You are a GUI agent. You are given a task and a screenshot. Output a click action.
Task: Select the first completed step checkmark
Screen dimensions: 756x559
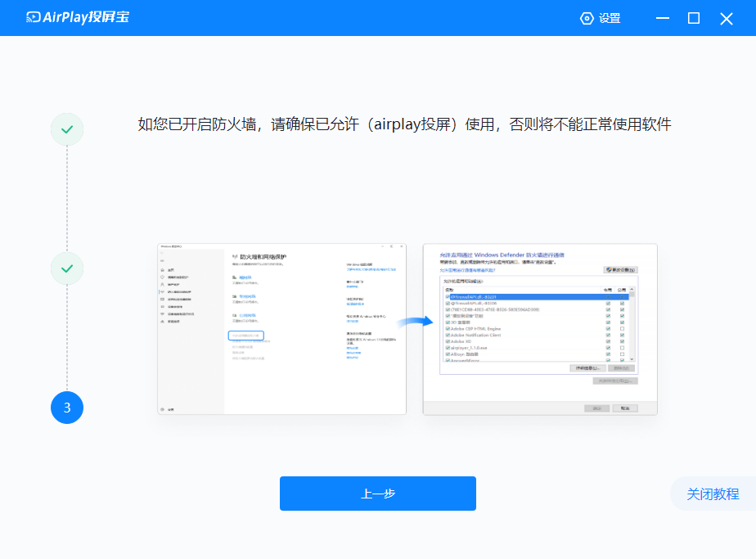coord(67,129)
